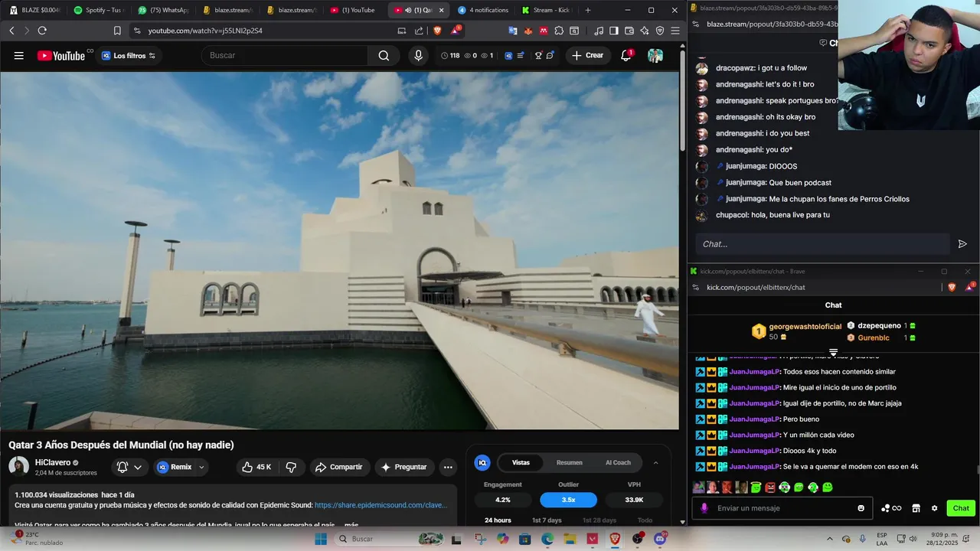
Task: Open the HiClavero channel avatar
Action: click(19, 466)
